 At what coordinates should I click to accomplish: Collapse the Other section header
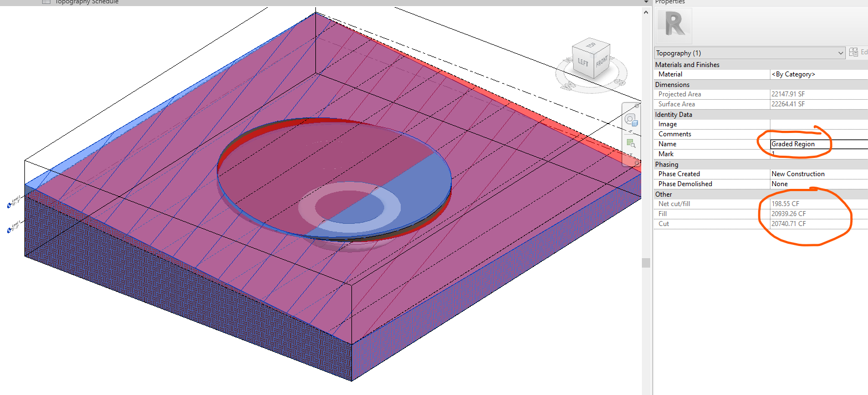pyautogui.click(x=760, y=194)
